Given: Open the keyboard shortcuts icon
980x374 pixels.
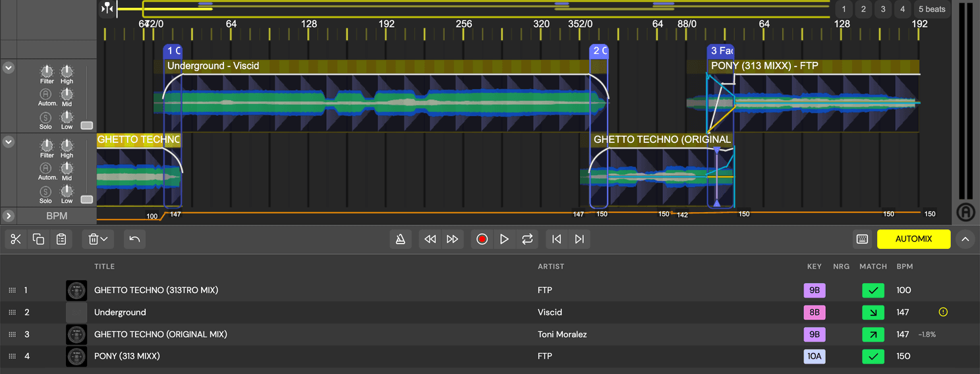Looking at the screenshot, I should 862,239.
